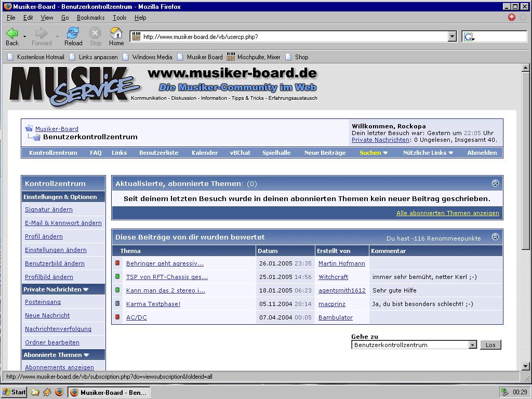This screenshot has width=532, height=399.
Task: Go to the Home page icon
Action: pyautogui.click(x=116, y=37)
